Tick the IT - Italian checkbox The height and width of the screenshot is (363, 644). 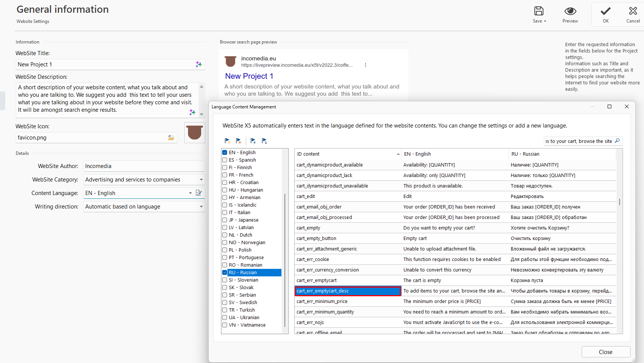point(225,213)
